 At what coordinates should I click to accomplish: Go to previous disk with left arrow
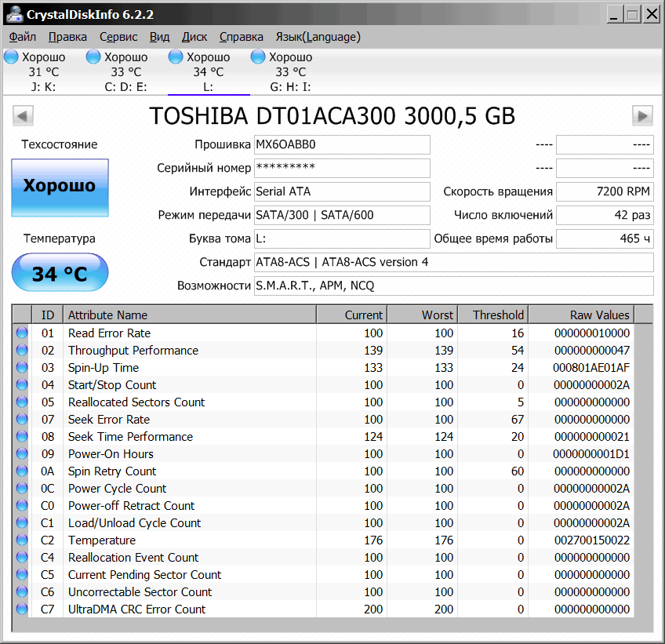pos(23,116)
